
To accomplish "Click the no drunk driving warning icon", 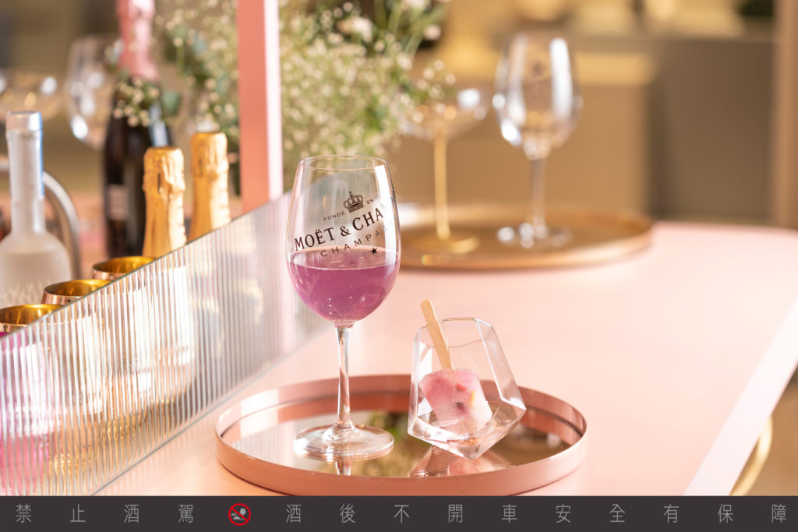I will 239,514.
